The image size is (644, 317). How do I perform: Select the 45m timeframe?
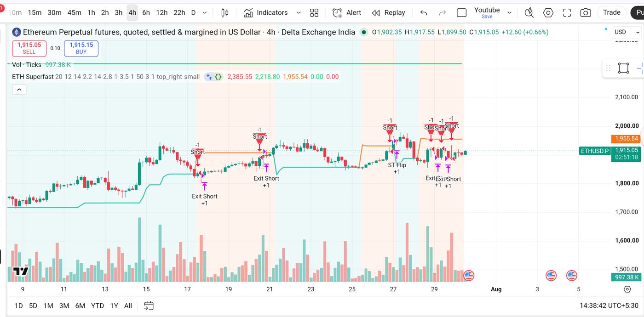[74, 13]
